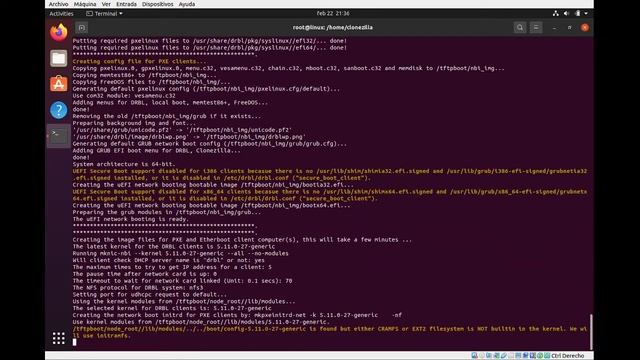Expand the system menu arrow in top bar
The image size is (640, 360).
(x=586, y=13)
